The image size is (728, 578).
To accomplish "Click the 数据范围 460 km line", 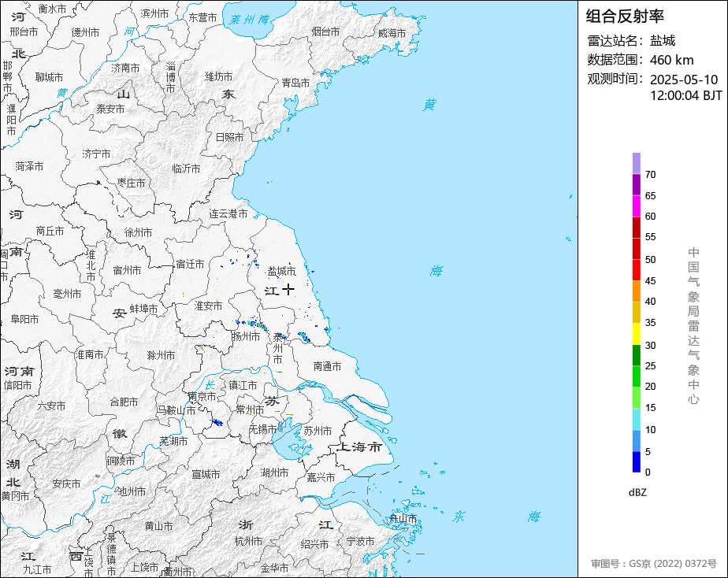I will (x=641, y=60).
